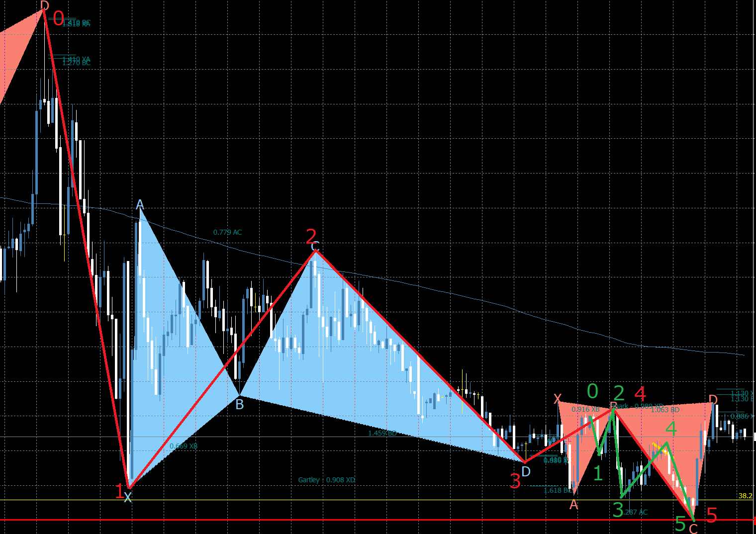This screenshot has height=534, width=756.
Task: Click the "0.779 AC" ratio label
Action: [x=227, y=232]
